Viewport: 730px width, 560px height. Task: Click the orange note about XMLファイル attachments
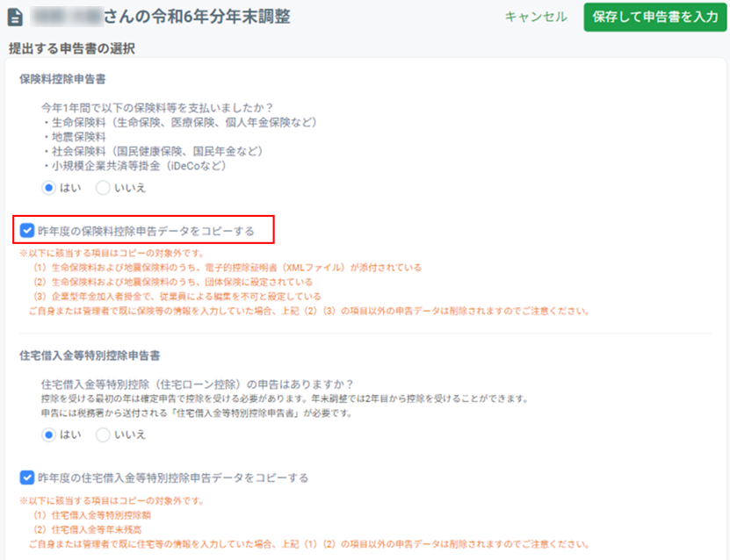point(228,268)
